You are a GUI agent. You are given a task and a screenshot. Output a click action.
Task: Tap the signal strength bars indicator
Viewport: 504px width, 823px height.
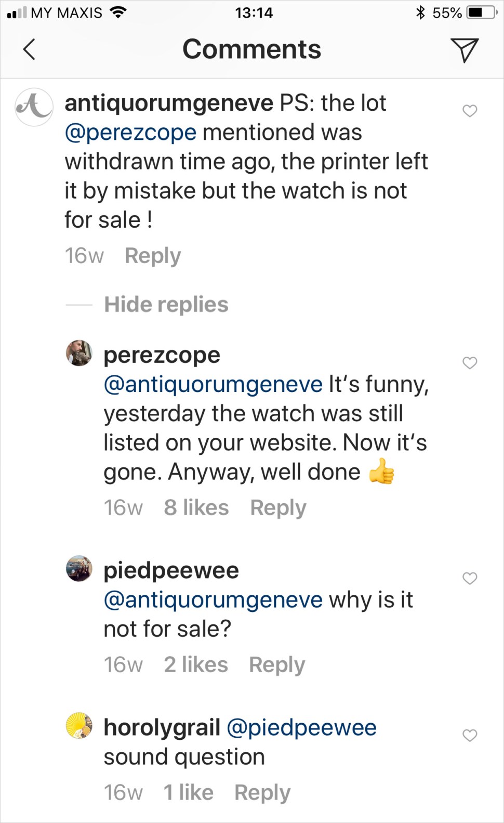coord(17,11)
